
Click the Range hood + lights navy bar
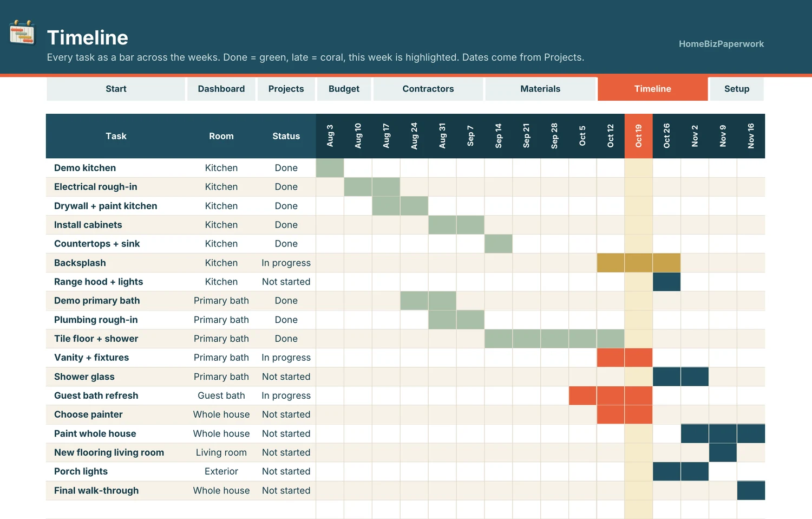tap(667, 282)
